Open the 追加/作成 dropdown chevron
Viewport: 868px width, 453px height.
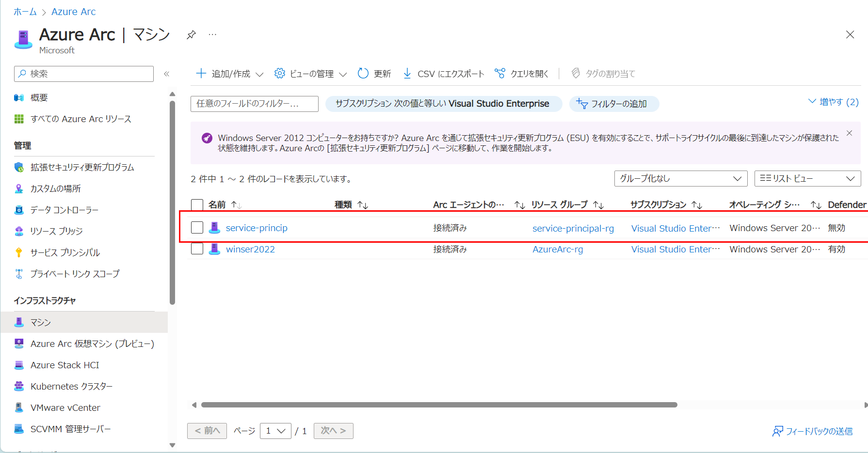click(x=259, y=74)
